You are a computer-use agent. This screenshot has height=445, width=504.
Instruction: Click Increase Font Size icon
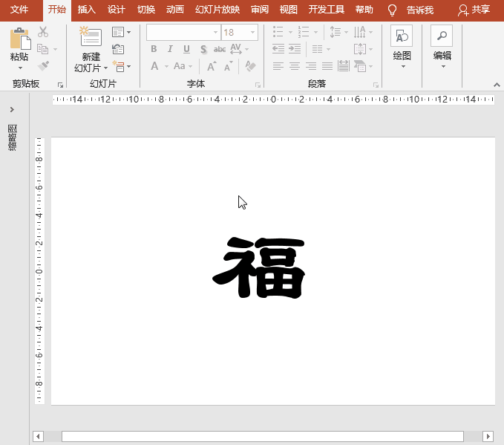(x=212, y=66)
